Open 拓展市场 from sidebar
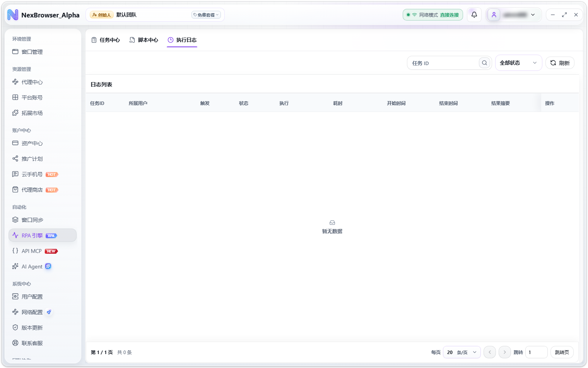This screenshot has width=588, height=368. click(x=43, y=113)
